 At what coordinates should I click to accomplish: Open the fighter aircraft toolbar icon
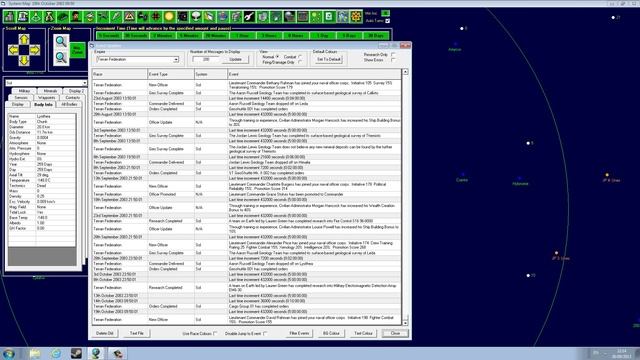point(102,17)
